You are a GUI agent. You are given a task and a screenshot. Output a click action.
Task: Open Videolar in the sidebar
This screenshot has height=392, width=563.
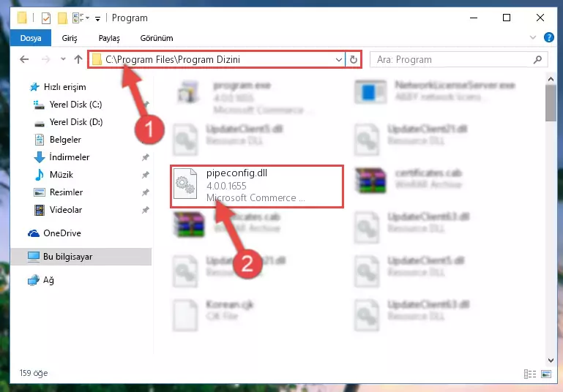(66, 210)
